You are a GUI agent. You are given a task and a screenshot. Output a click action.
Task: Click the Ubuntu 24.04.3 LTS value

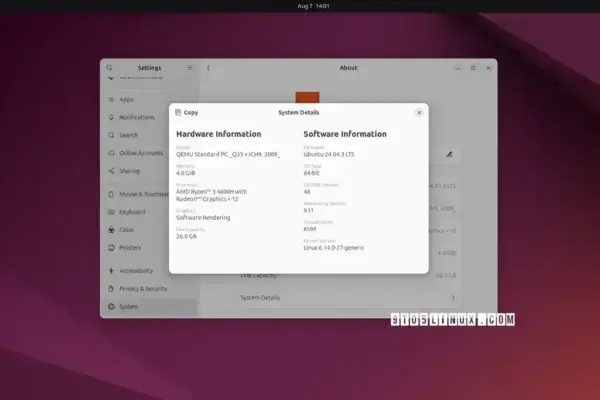(x=329, y=154)
